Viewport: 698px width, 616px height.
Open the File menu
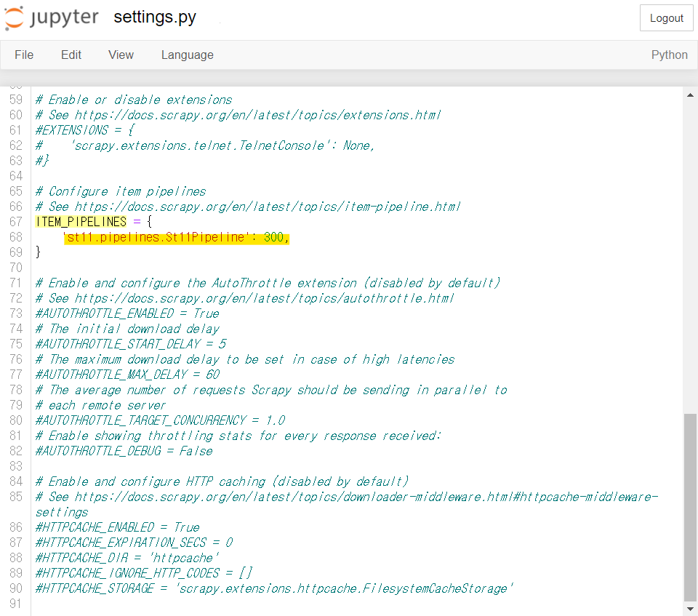[24, 55]
